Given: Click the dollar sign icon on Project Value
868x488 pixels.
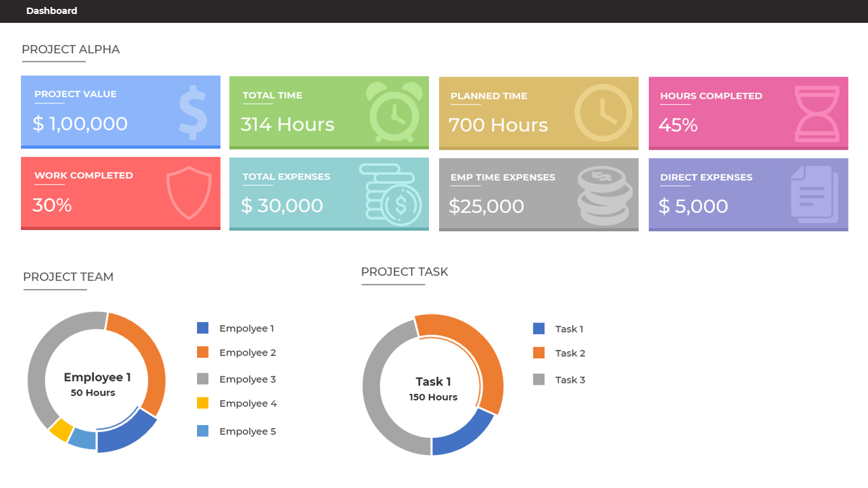Looking at the screenshot, I should 193,113.
